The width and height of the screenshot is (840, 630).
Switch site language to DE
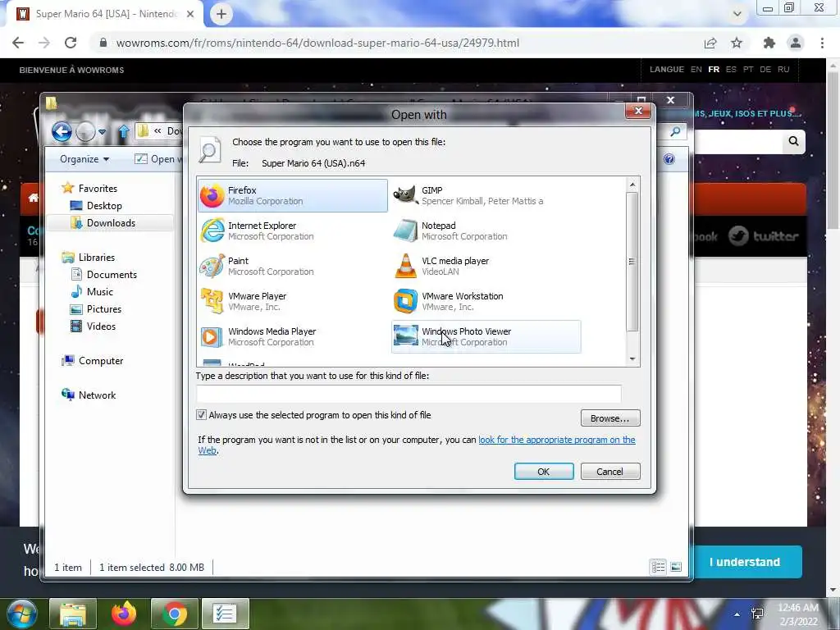point(765,70)
